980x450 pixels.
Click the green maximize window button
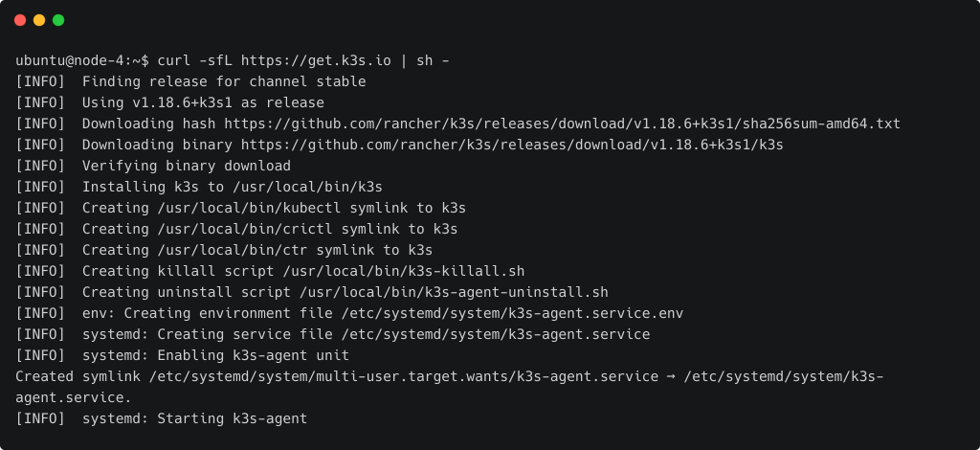[x=58, y=20]
